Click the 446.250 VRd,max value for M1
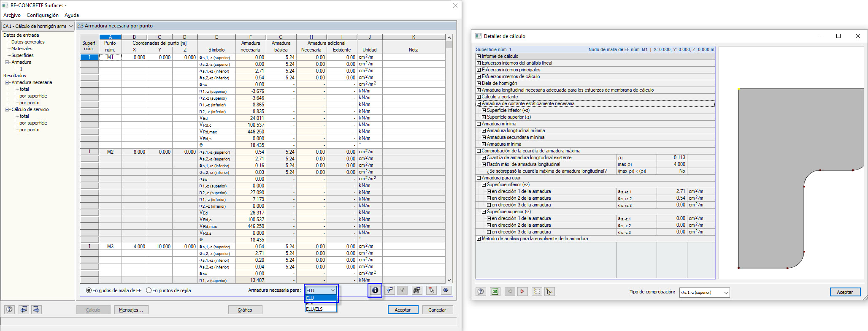The image size is (868, 331). coord(251,132)
